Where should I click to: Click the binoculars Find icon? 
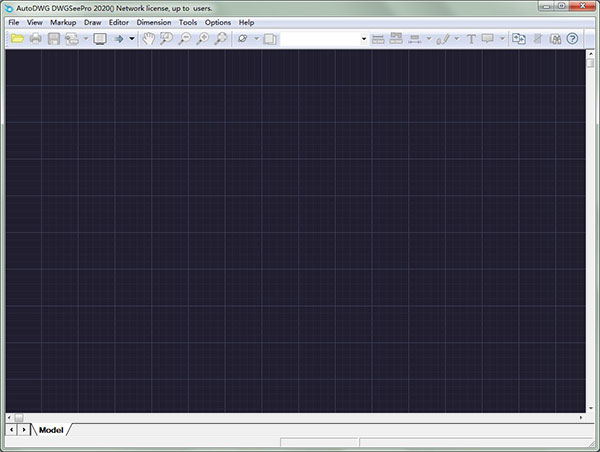click(x=555, y=39)
